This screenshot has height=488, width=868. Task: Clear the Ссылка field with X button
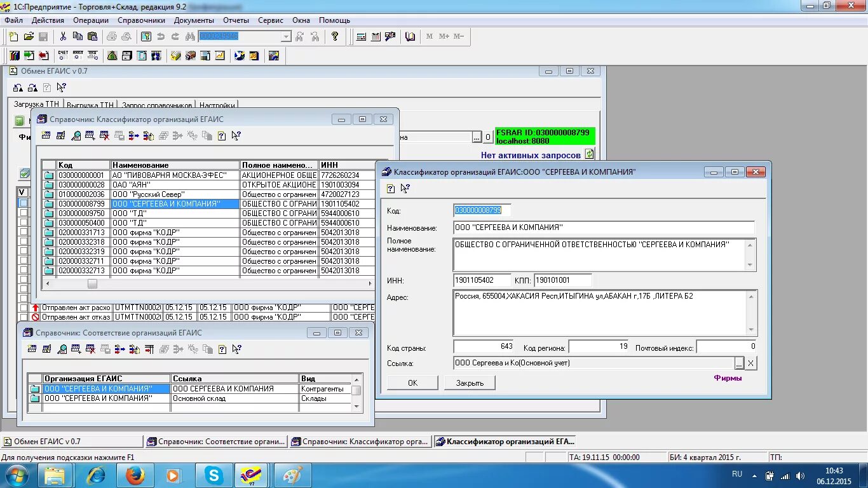tap(750, 363)
